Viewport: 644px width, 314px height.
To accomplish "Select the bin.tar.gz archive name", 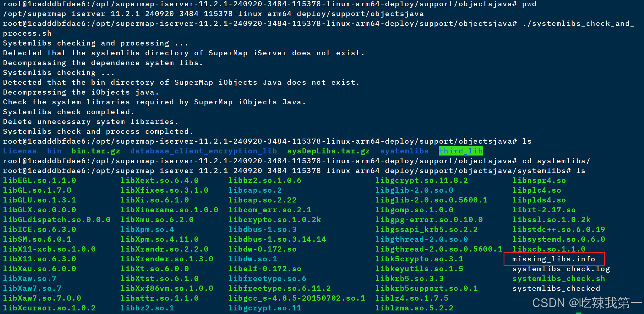I will click(x=96, y=151).
